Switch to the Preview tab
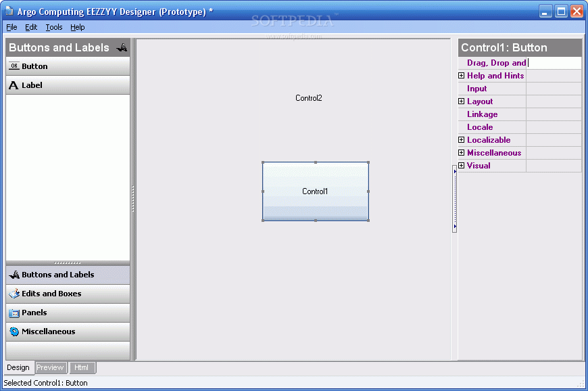Viewport: 588px width, 391px height. pos(50,367)
